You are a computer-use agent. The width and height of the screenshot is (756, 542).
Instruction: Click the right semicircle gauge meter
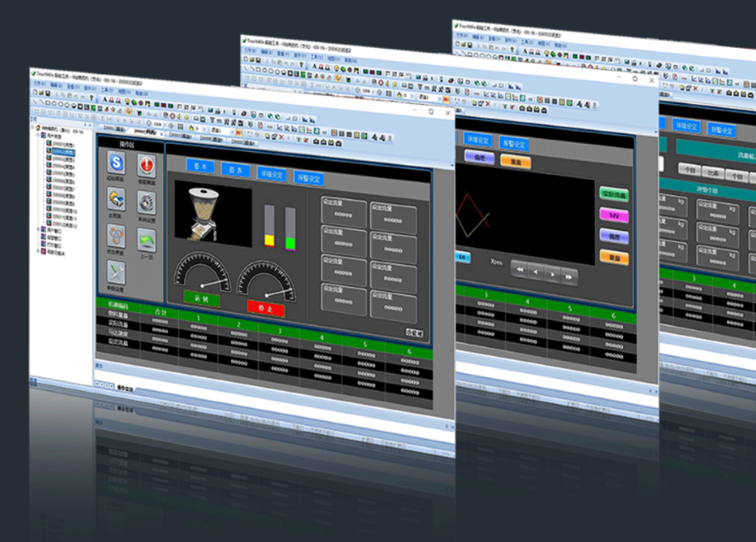click(266, 281)
